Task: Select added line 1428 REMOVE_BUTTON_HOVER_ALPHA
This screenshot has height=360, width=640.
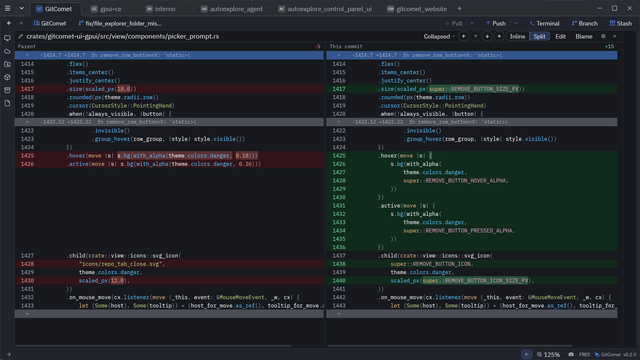Action: tap(472, 180)
